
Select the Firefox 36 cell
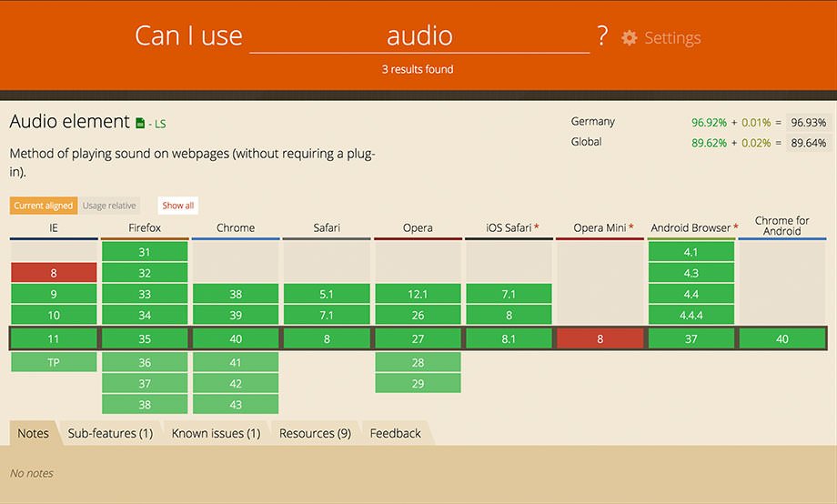pos(145,362)
